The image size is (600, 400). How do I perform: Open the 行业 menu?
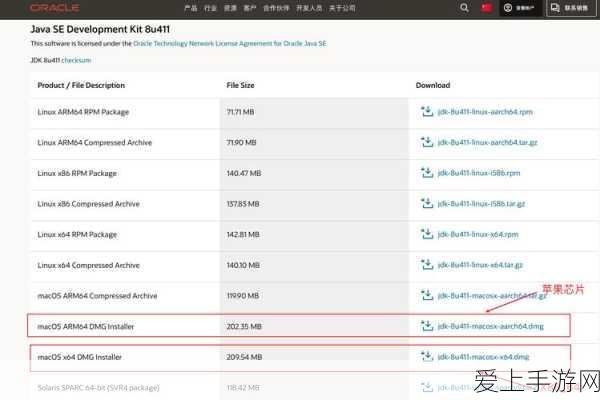210,8
